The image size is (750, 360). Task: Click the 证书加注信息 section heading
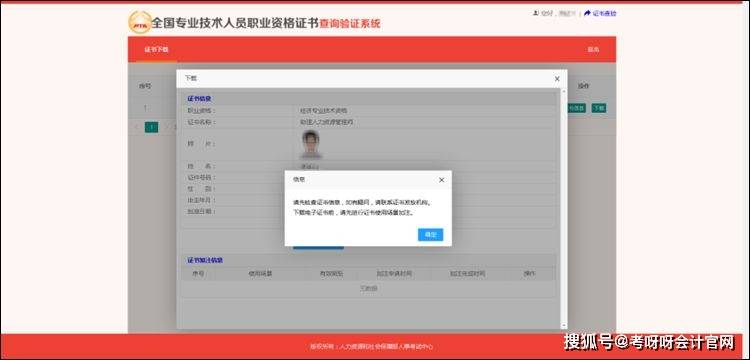tap(205, 261)
